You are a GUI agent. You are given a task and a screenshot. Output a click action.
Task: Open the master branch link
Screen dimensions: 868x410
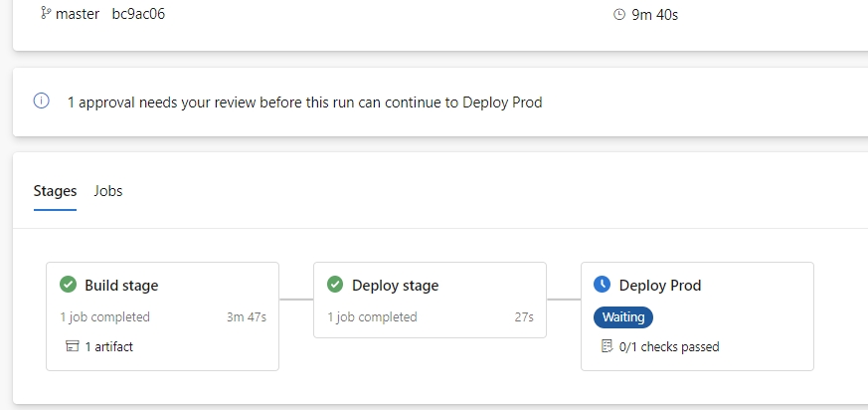78,14
